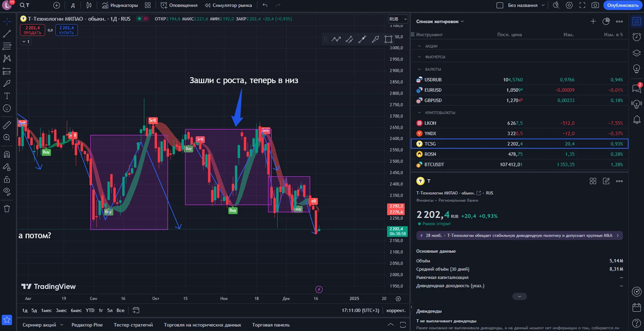Open the Торговая панель tab
644x331 pixels.
pyautogui.click(x=271, y=325)
